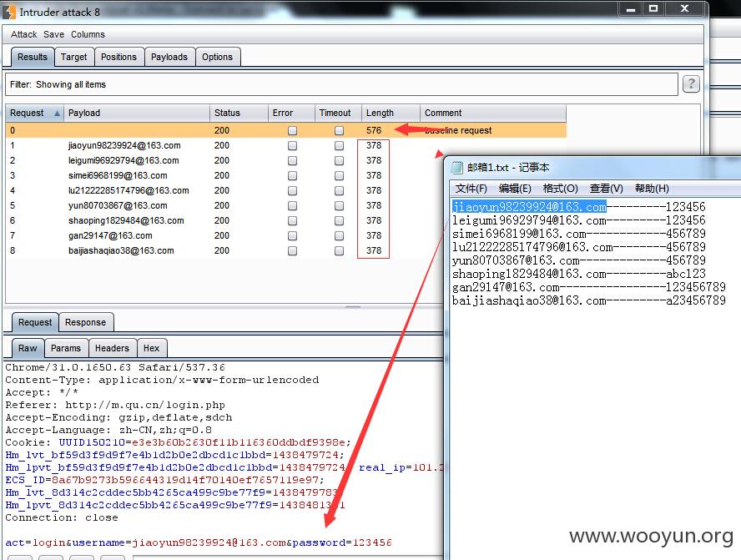The width and height of the screenshot is (741, 560).
Task: Click the Request column sort arrow
Action: (58, 113)
